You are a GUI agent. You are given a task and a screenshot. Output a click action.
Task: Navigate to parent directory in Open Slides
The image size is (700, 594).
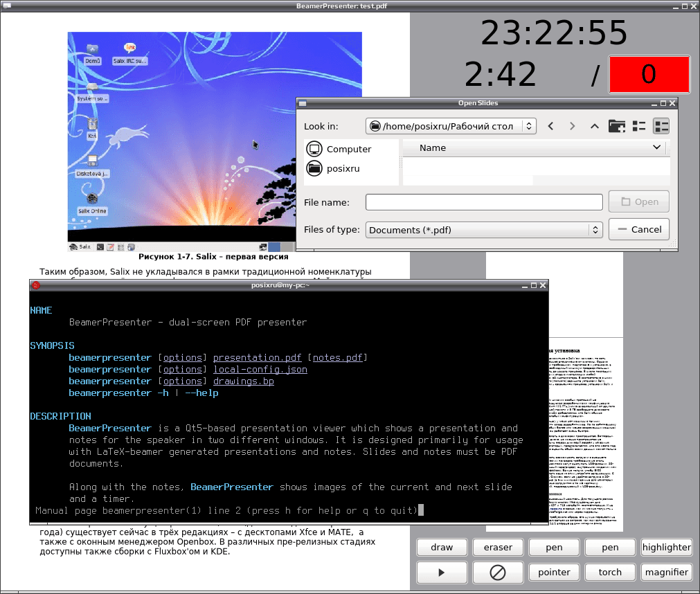tap(594, 126)
